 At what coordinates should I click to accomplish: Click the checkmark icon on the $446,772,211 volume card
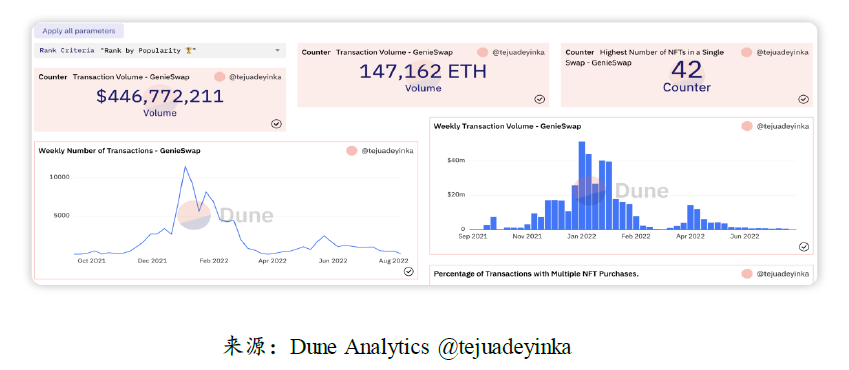coord(276,124)
